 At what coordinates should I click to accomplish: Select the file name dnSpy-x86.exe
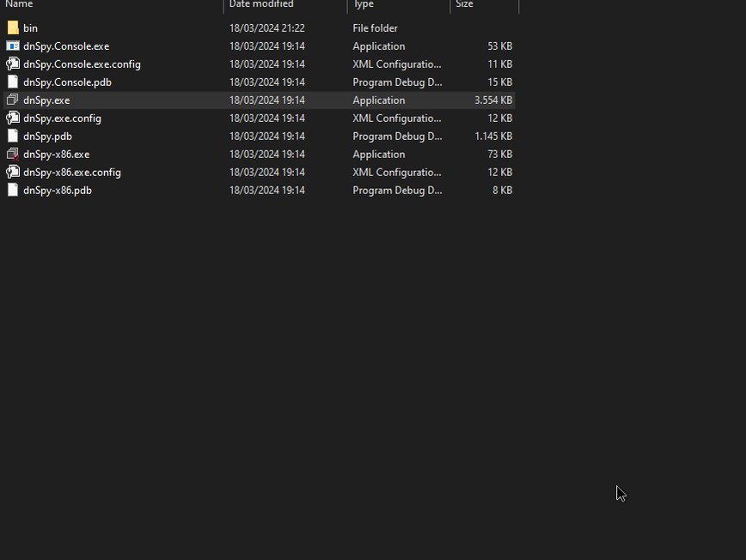coord(57,155)
